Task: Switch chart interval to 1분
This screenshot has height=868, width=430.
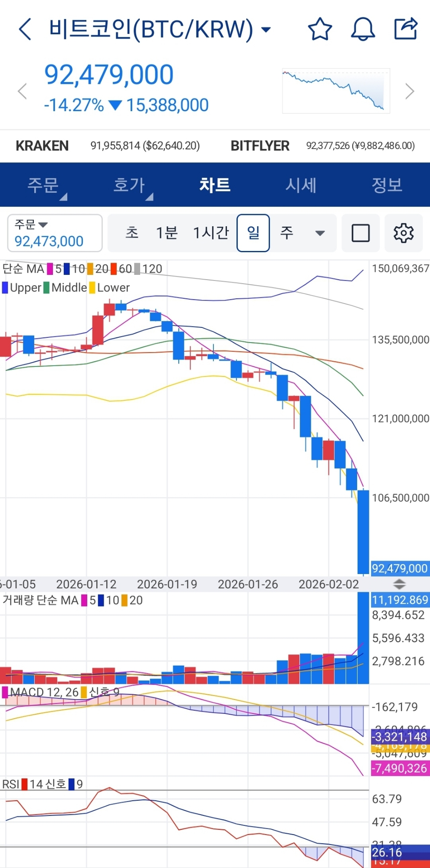Action: coord(167,233)
